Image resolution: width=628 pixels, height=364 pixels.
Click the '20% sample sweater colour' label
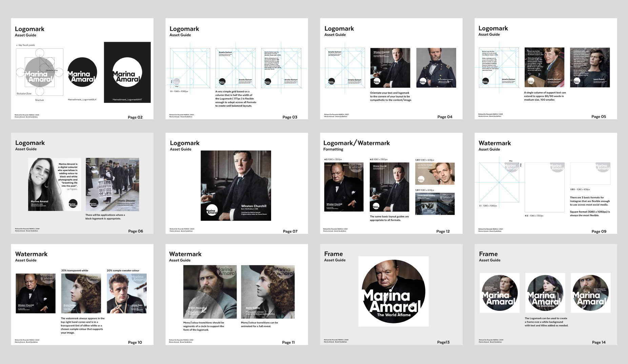click(123, 271)
